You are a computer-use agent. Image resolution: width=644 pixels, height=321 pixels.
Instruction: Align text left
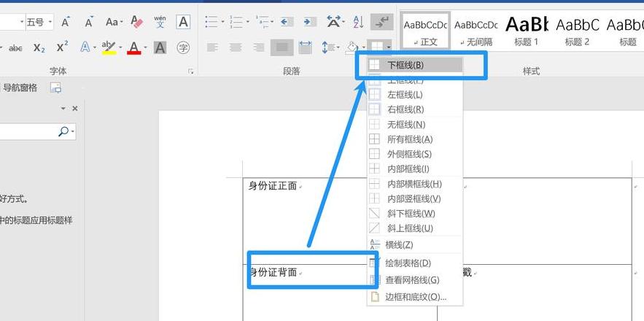212,47
